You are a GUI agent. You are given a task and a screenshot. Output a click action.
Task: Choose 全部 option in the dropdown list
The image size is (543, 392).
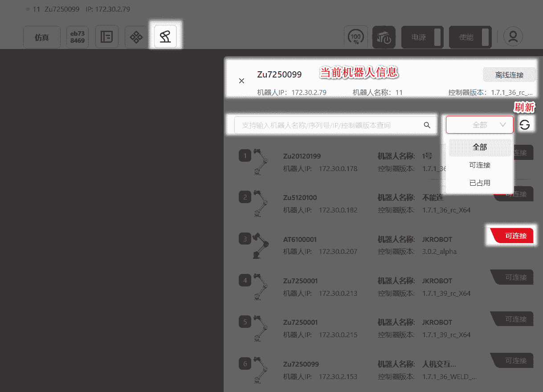[x=480, y=147]
